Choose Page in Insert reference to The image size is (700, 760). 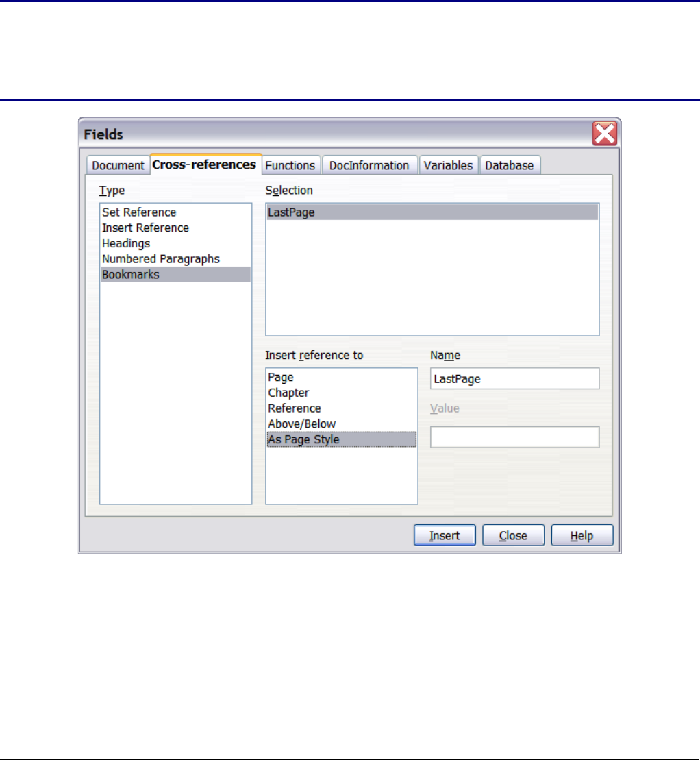point(342,377)
